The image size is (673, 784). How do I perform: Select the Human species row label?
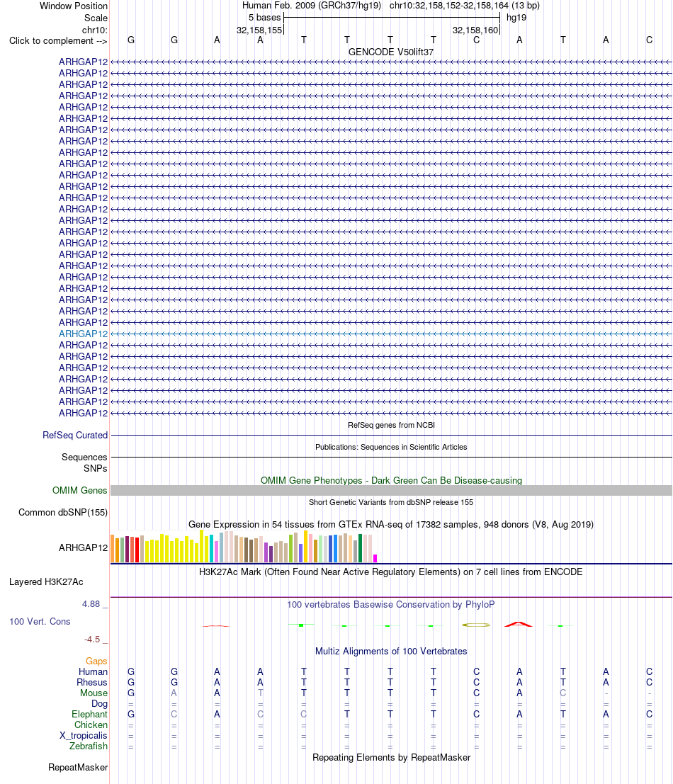pyautogui.click(x=93, y=671)
